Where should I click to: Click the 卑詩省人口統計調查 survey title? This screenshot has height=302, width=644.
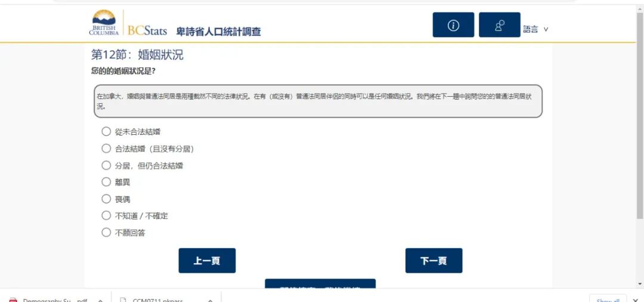(218, 31)
